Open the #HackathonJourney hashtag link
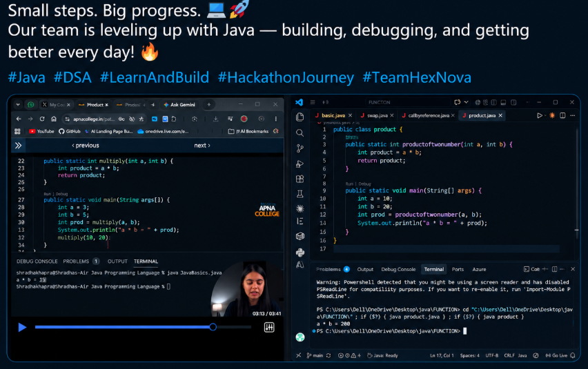Image resolution: width=588 pixels, height=369 pixels. pyautogui.click(x=286, y=77)
